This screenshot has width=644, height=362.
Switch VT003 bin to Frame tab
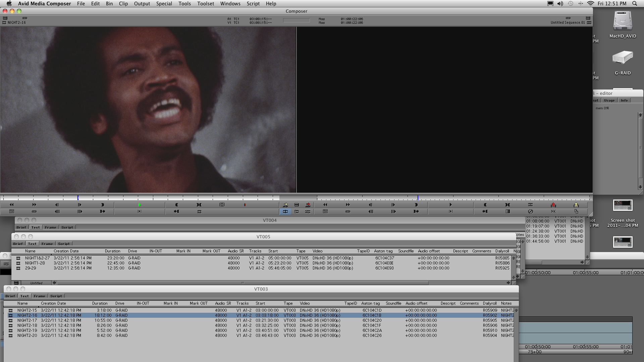(39, 296)
